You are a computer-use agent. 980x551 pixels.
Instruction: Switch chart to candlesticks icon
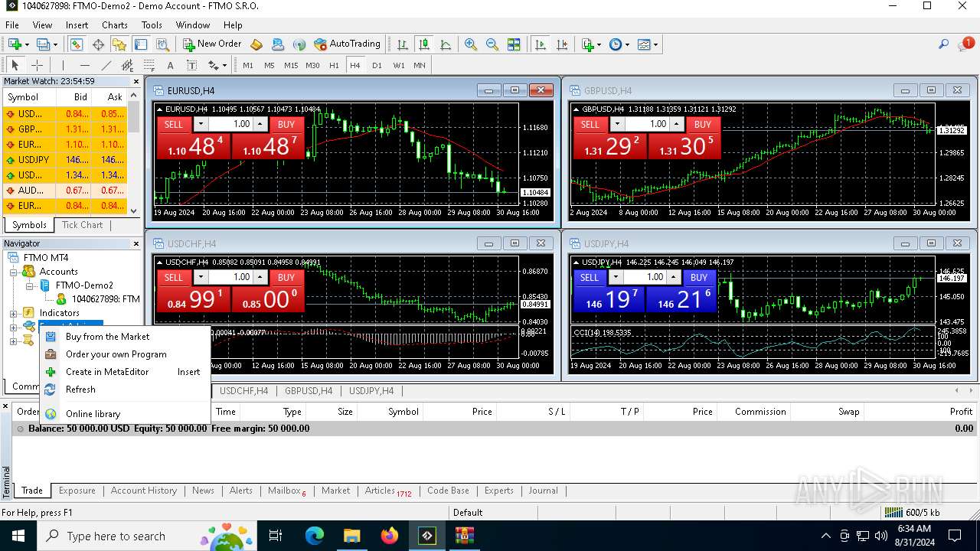click(423, 44)
